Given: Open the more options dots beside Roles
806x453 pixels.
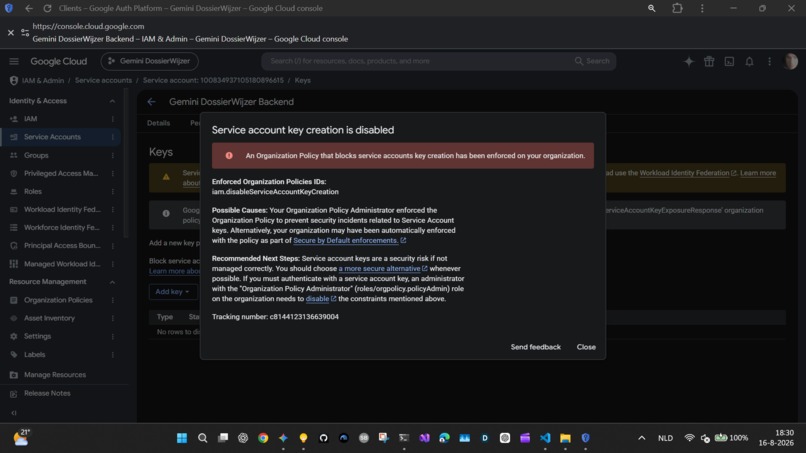Looking at the screenshot, I should [113, 191].
